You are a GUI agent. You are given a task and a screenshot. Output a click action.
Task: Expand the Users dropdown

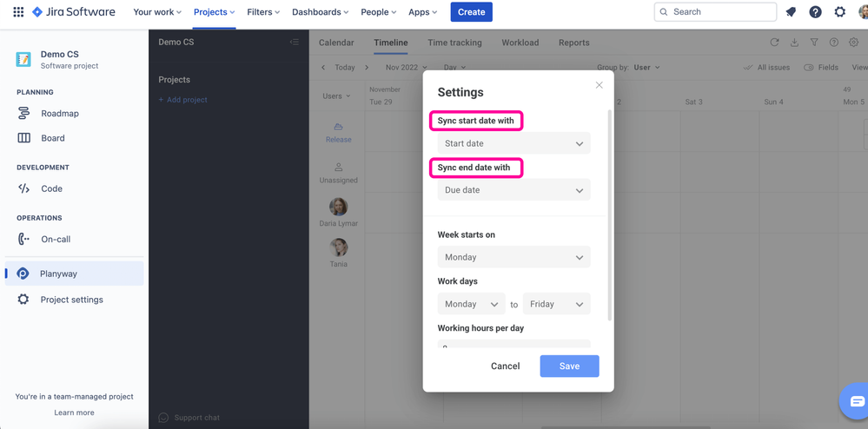pyautogui.click(x=336, y=96)
